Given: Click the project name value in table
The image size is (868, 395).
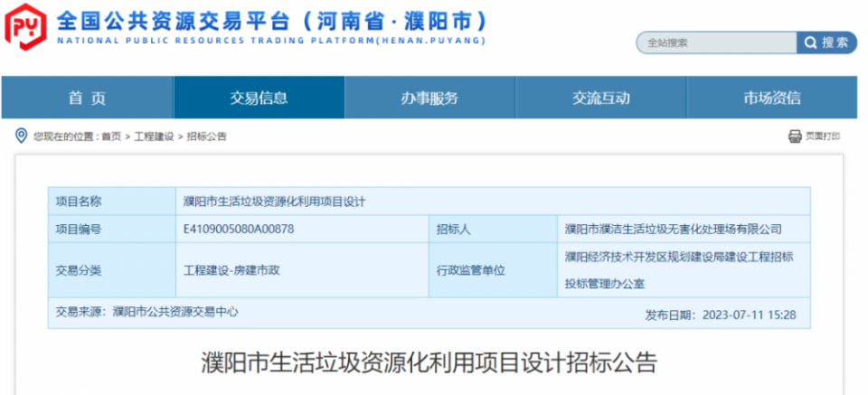Looking at the screenshot, I should coord(273,201).
